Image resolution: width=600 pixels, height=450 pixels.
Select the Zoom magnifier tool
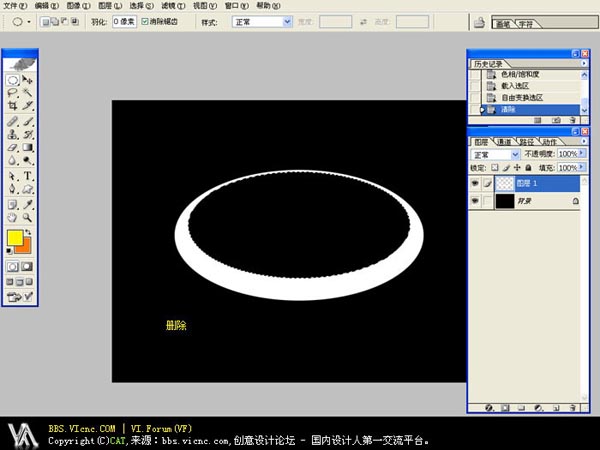(x=28, y=216)
